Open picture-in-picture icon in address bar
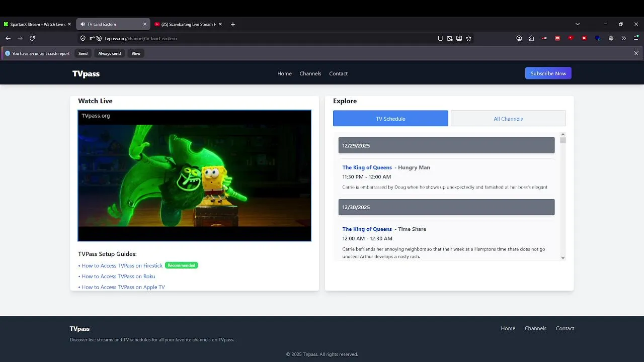This screenshot has width=644, height=362. (x=450, y=38)
